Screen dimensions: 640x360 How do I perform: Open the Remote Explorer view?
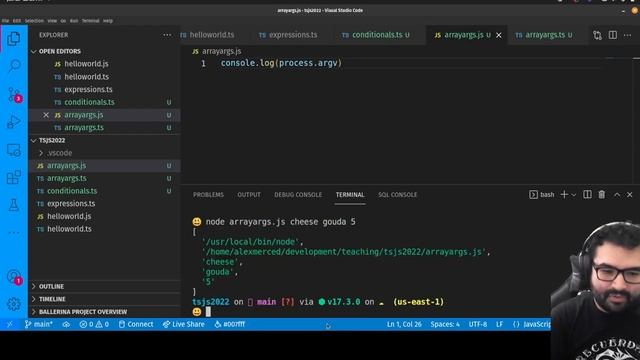pyautogui.click(x=13, y=150)
